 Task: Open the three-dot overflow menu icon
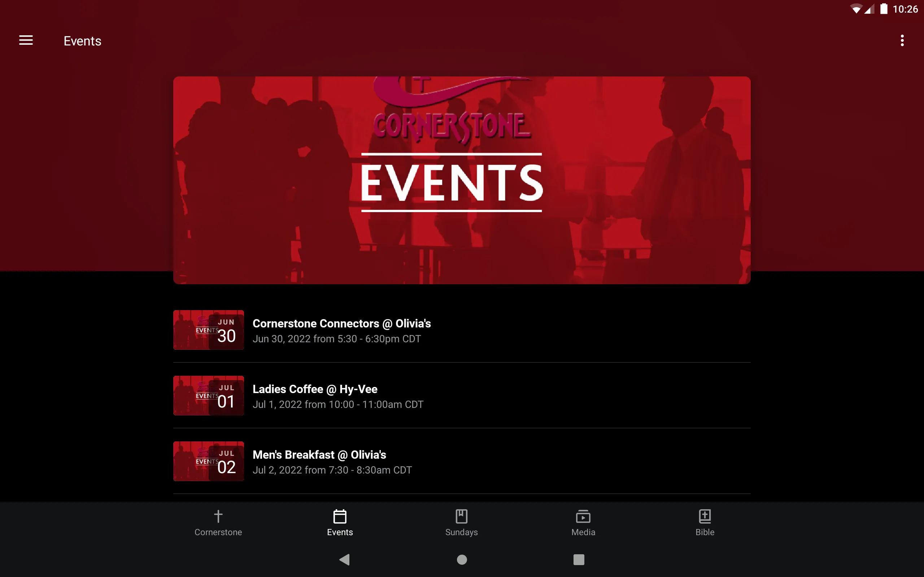click(x=902, y=40)
